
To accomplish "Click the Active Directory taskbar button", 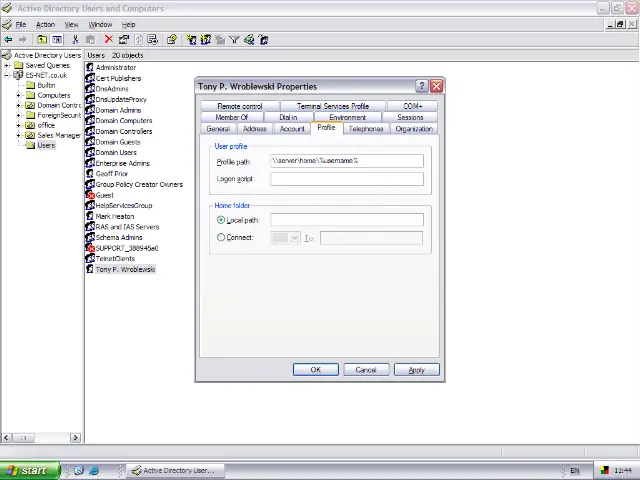I will pyautogui.click(x=175, y=471).
